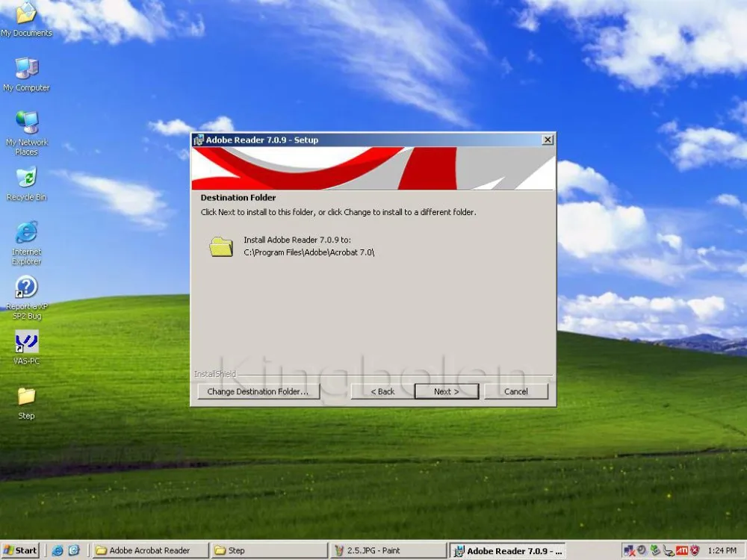Select the Recycle Bin desktop icon

[x=26, y=184]
